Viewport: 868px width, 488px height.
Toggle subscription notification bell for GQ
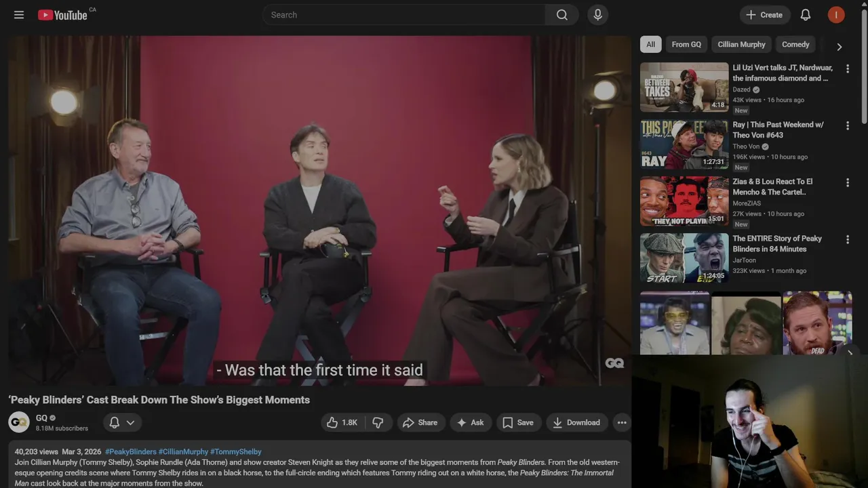115,422
